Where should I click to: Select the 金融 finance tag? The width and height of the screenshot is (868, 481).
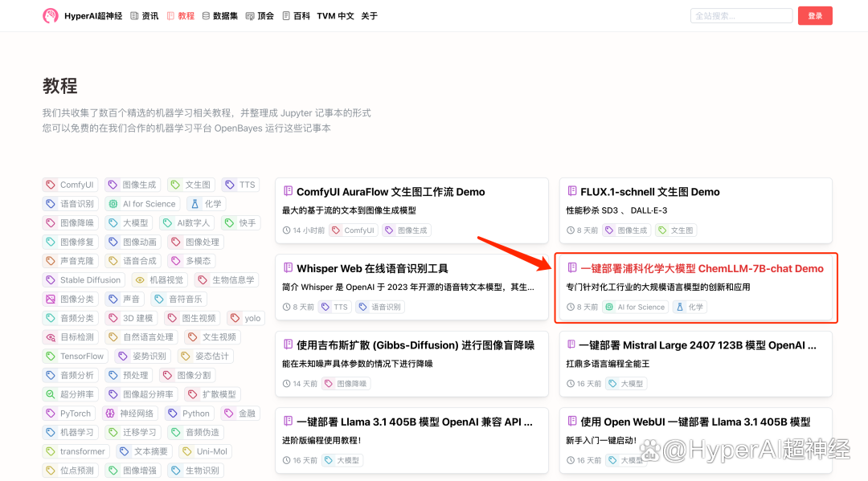click(241, 413)
